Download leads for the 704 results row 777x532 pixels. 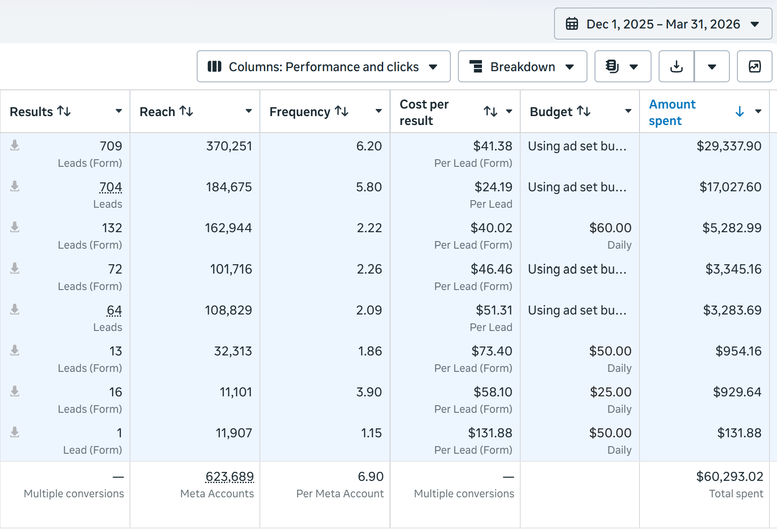pos(15,186)
